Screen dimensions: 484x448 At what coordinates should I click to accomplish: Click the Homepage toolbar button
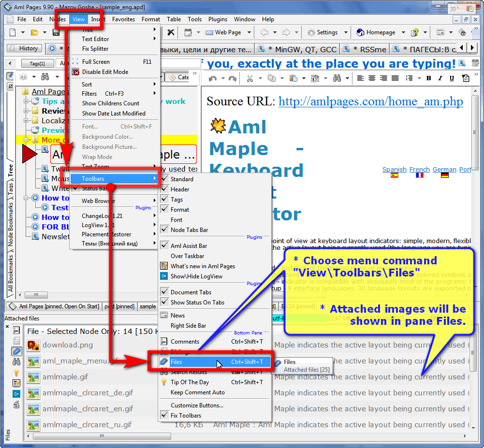pos(376,32)
